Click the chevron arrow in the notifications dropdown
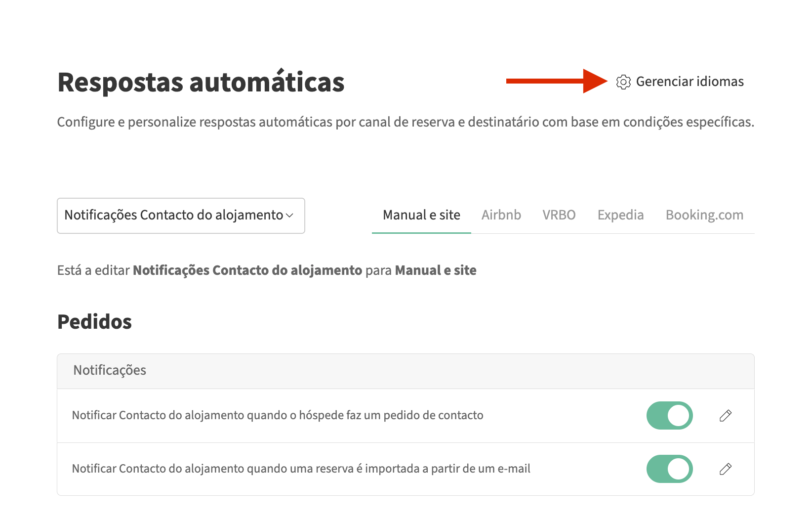Screen dimensions: 812x523 point(290,216)
